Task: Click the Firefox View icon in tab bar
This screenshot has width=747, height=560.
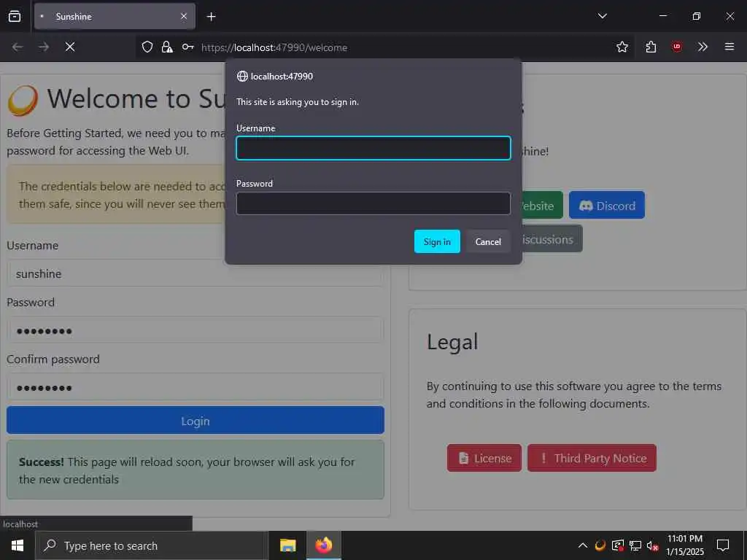Action: [15, 16]
